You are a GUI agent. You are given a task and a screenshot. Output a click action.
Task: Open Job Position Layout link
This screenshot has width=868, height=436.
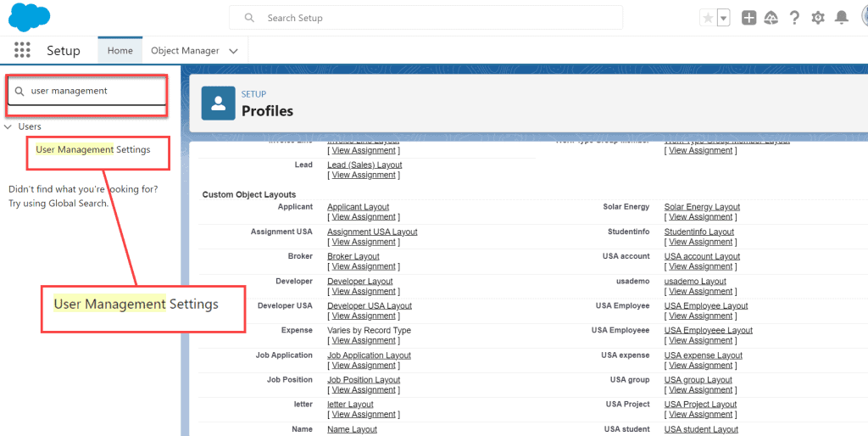pyautogui.click(x=364, y=380)
